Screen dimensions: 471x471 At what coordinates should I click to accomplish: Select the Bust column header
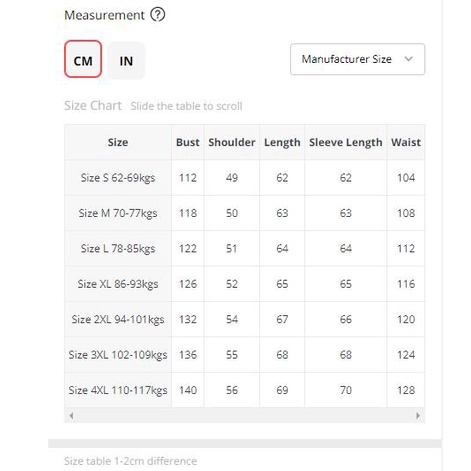click(x=188, y=142)
